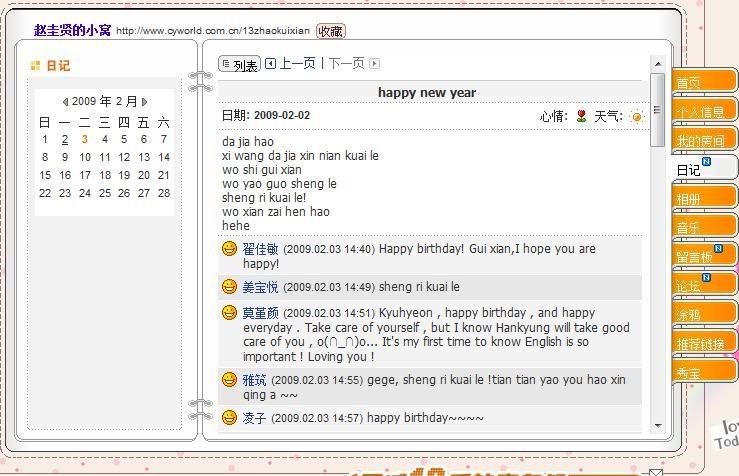
Task: Click diary line 'sheng ri kuai le!'
Action: 264,197
